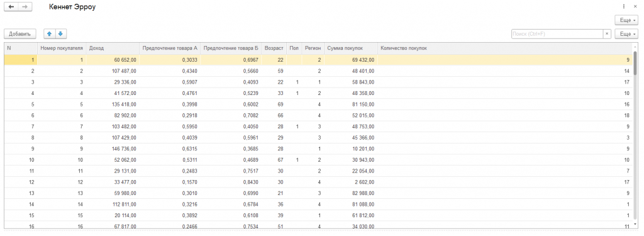Image resolution: width=644 pixels, height=236 pixels.
Task: Click purchase sum 52 015,00
Action: (x=364, y=116)
